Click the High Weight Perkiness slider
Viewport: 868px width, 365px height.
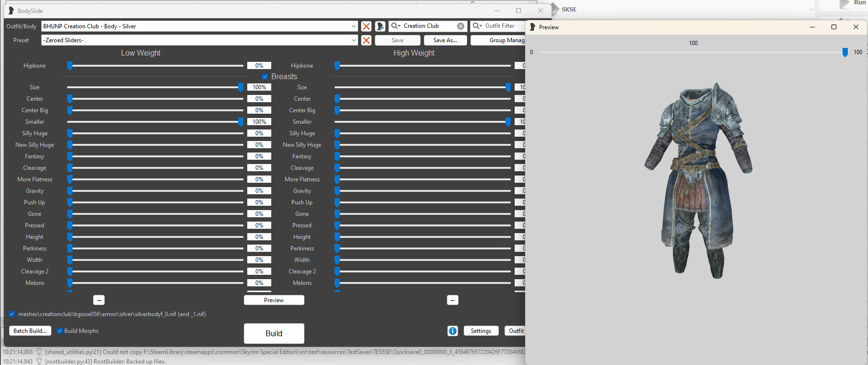(422, 248)
